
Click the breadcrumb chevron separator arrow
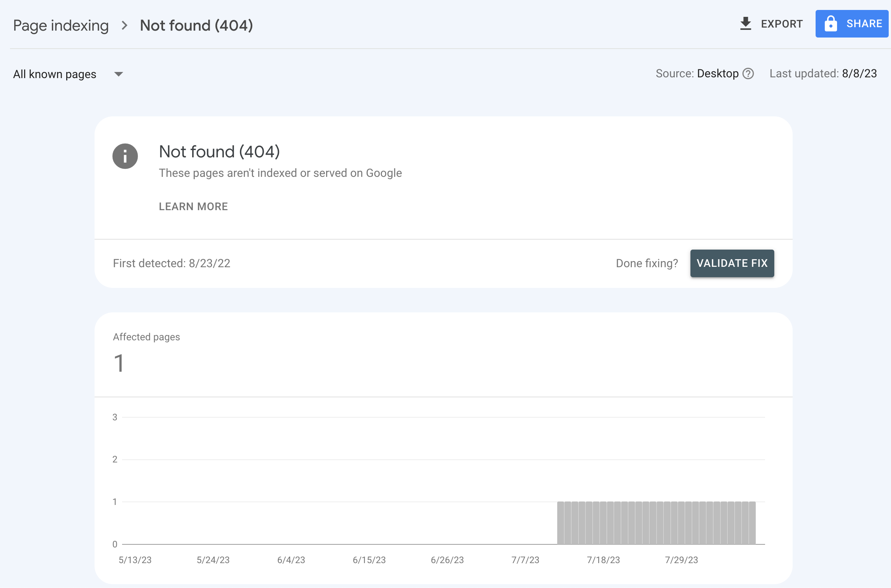tap(124, 26)
